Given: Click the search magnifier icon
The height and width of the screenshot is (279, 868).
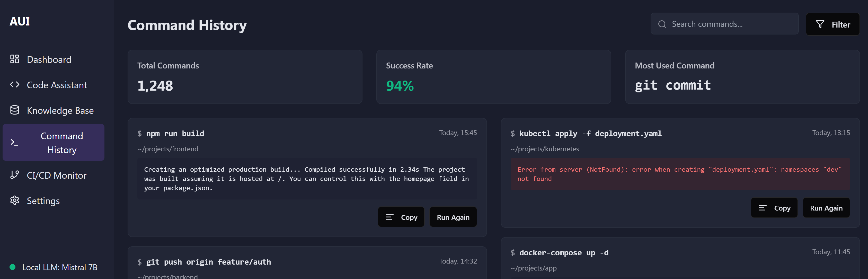Looking at the screenshot, I should [x=662, y=24].
